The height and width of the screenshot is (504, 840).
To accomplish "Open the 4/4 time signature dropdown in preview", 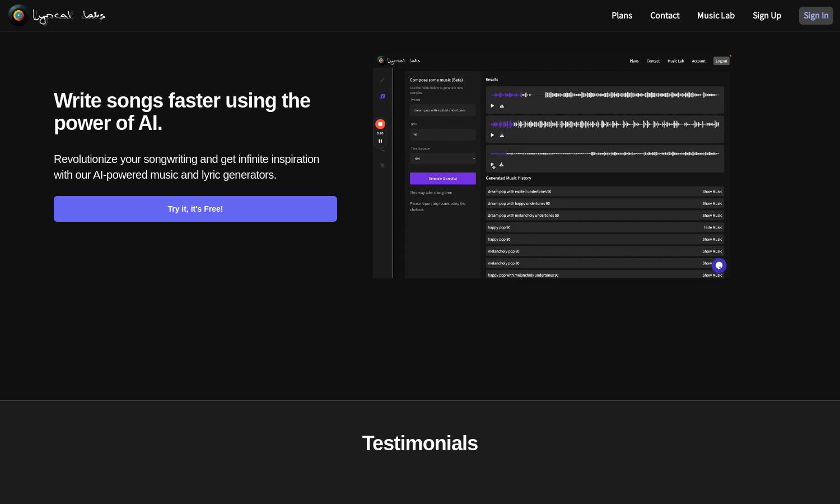I will tap(443, 158).
